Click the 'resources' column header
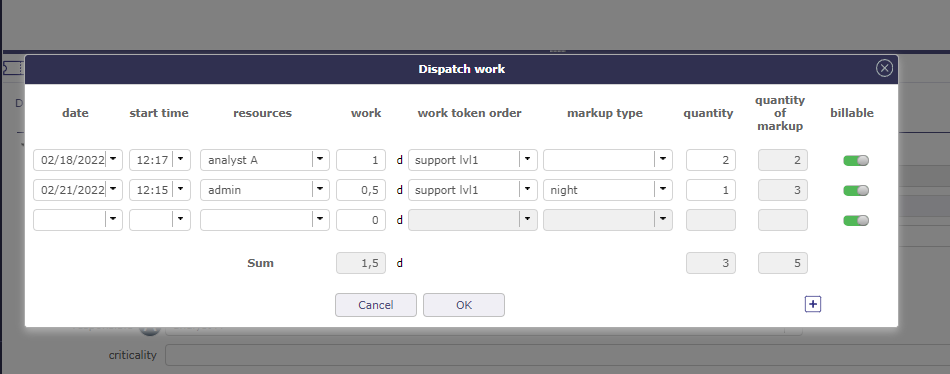The image size is (950, 374). tap(262, 113)
